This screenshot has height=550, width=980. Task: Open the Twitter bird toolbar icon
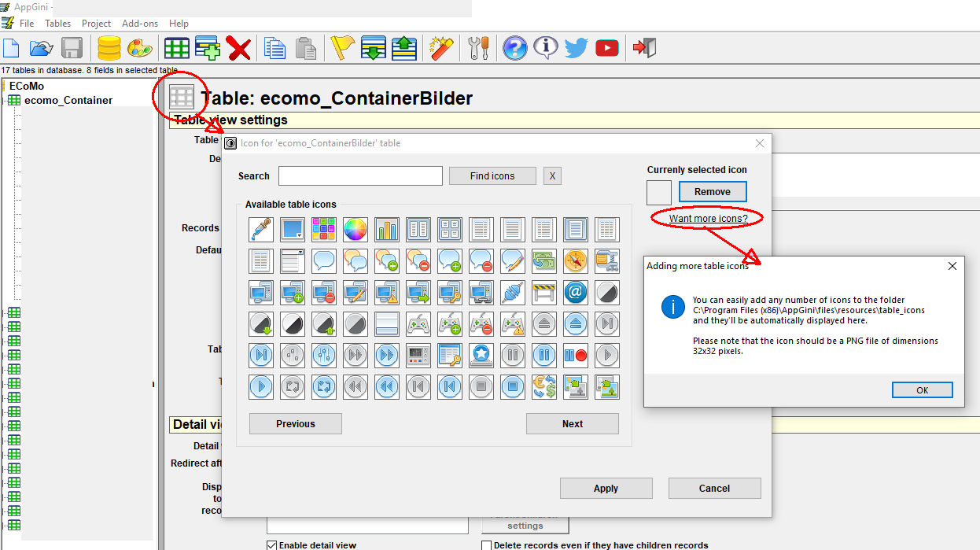coord(576,48)
